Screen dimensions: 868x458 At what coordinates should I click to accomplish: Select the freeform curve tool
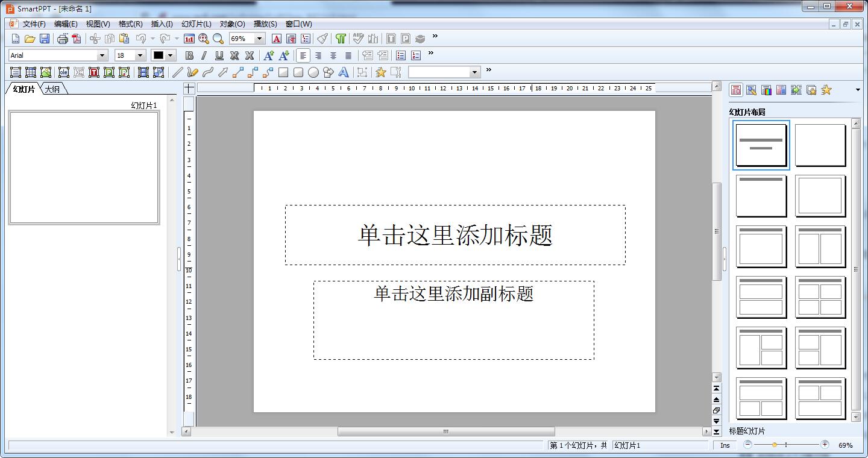click(192, 72)
